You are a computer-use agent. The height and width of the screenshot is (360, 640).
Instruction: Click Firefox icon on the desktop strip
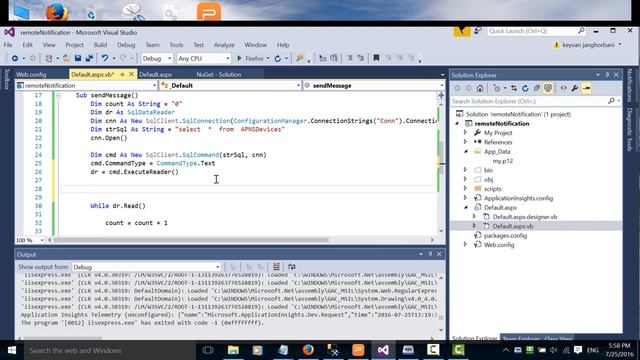click(x=57, y=12)
